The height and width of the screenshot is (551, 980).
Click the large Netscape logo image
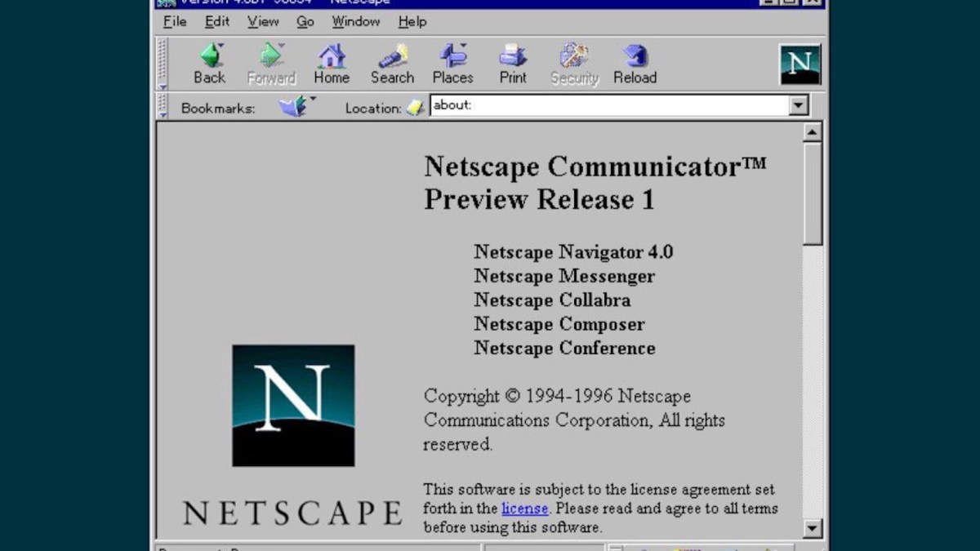[293, 406]
